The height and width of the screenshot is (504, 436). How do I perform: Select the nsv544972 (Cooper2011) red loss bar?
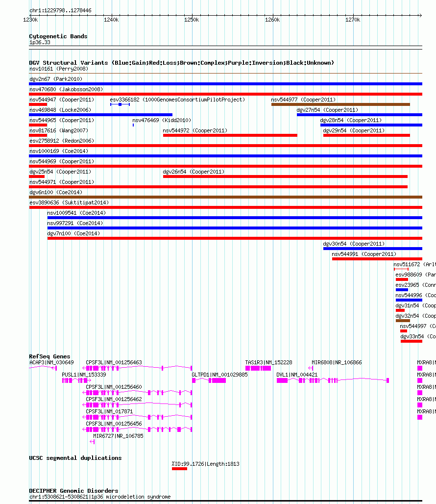tap(230, 135)
